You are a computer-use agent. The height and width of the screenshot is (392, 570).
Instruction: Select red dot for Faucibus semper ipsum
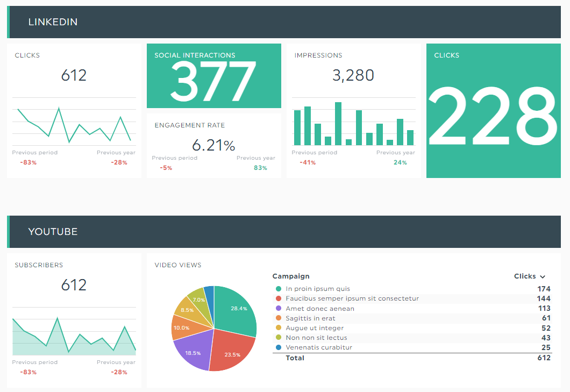point(279,298)
